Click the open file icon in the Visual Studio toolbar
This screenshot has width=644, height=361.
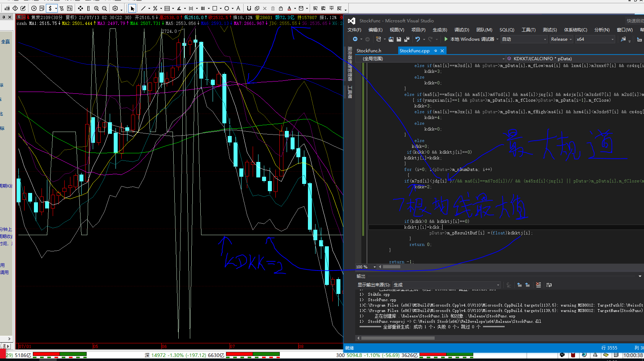click(x=391, y=39)
